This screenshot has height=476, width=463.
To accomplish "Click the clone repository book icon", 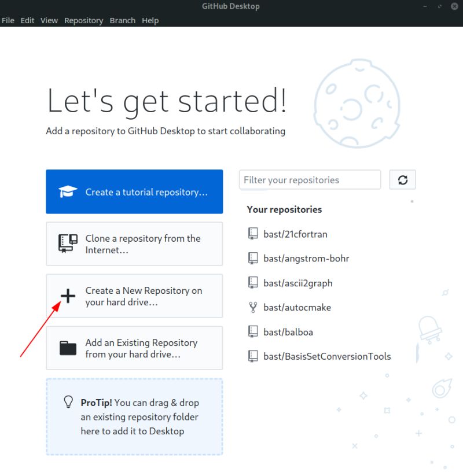I will [x=68, y=243].
